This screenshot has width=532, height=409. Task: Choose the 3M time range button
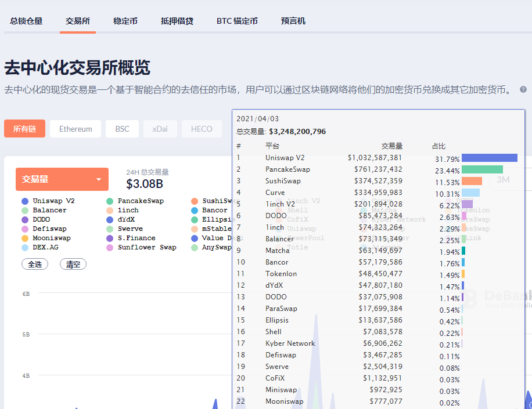[503, 180]
